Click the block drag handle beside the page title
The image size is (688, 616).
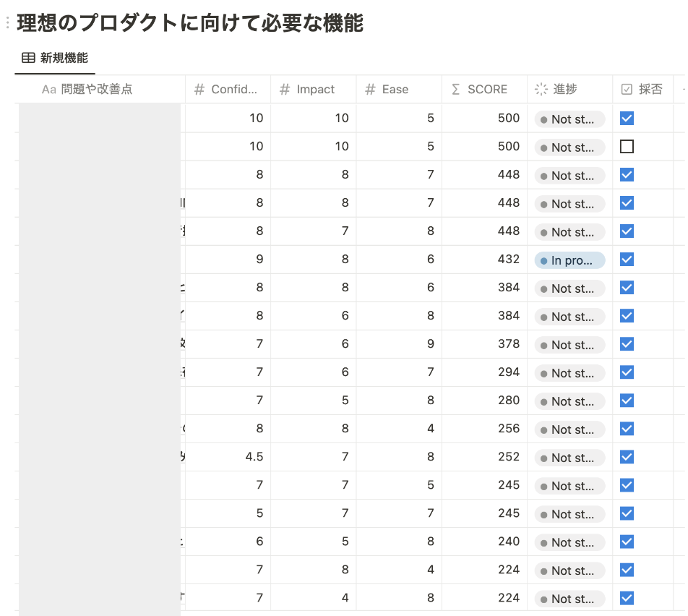7,23
